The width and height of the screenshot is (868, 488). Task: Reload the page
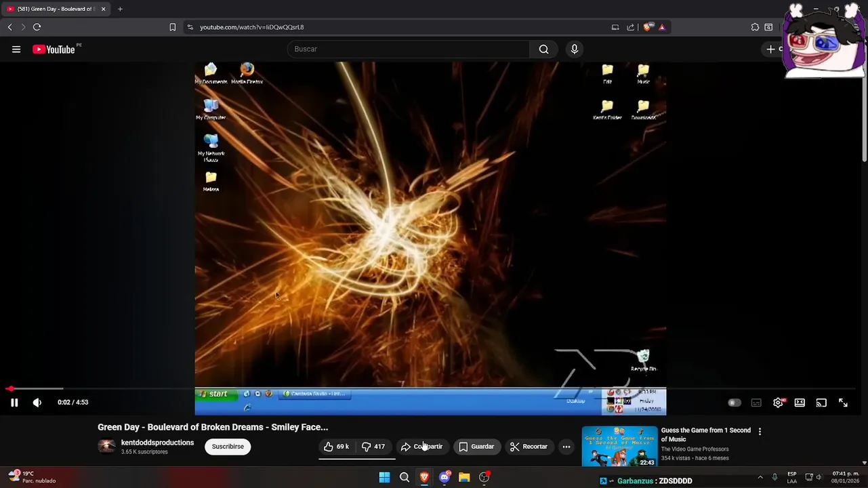37,27
